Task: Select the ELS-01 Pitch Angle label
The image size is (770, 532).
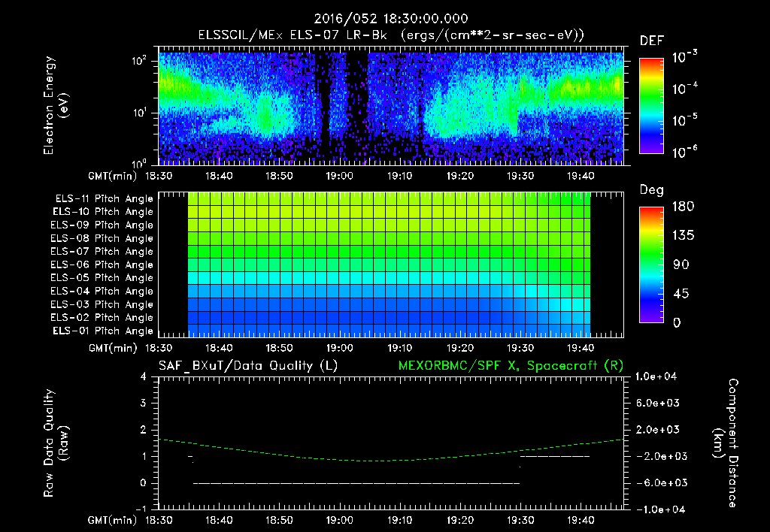Action: pyautogui.click(x=103, y=331)
